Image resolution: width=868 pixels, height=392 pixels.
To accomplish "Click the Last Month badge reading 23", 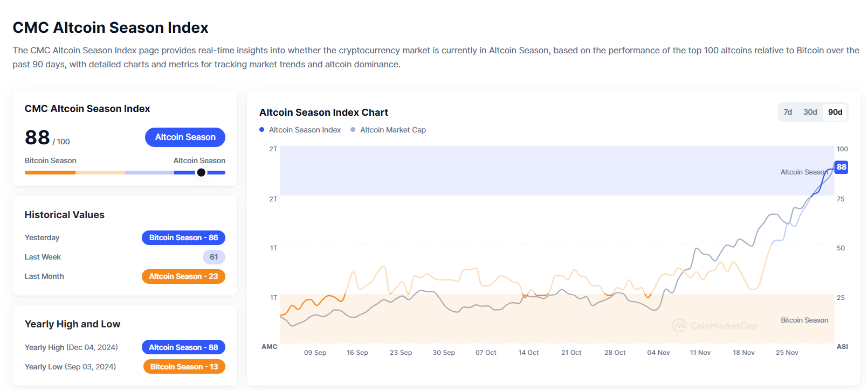I will point(183,276).
